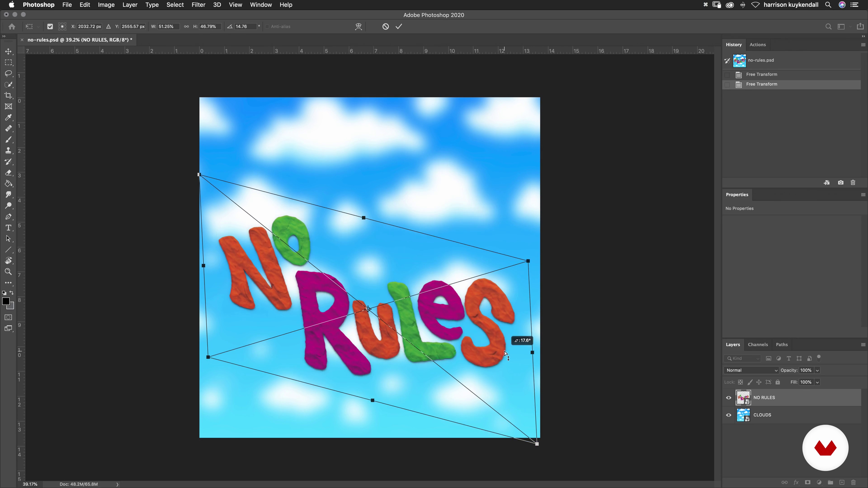Hide the CLOUDS layer
868x488 pixels.
(x=729, y=415)
